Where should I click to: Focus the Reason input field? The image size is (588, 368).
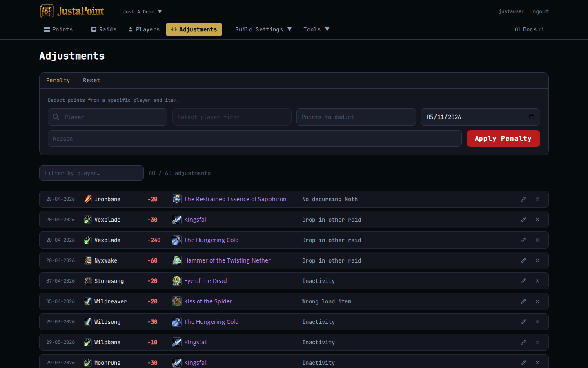255,139
